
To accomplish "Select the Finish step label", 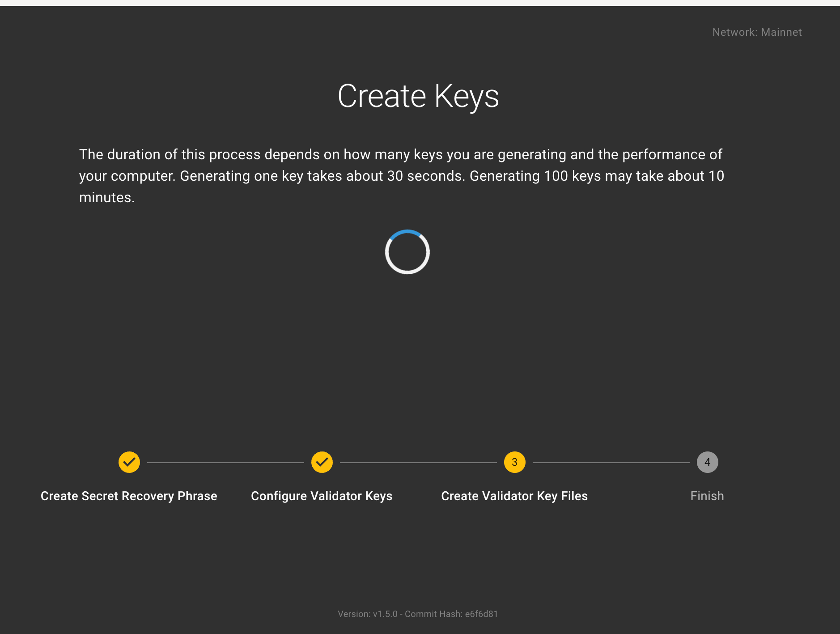I will pos(707,496).
